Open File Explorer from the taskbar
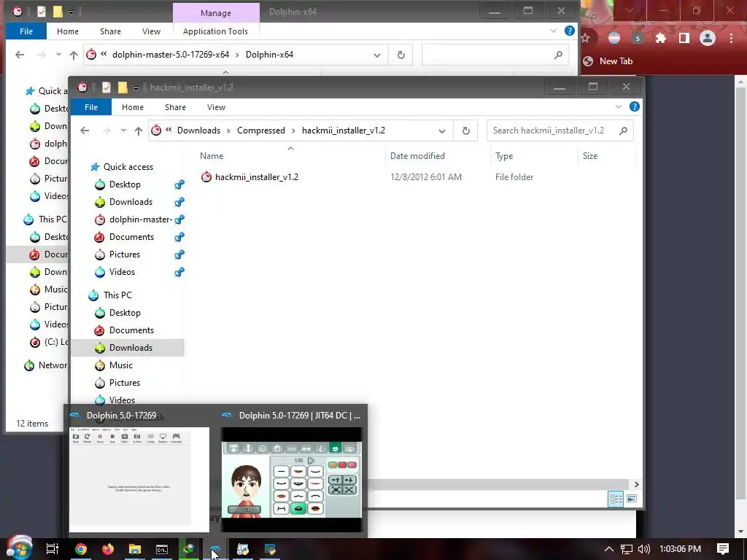 pos(135,549)
